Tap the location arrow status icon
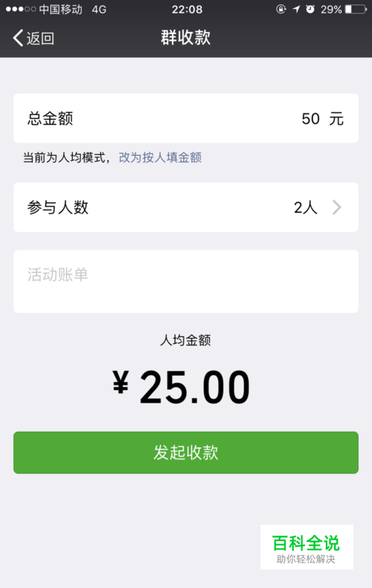372x588 pixels. pyautogui.click(x=296, y=9)
